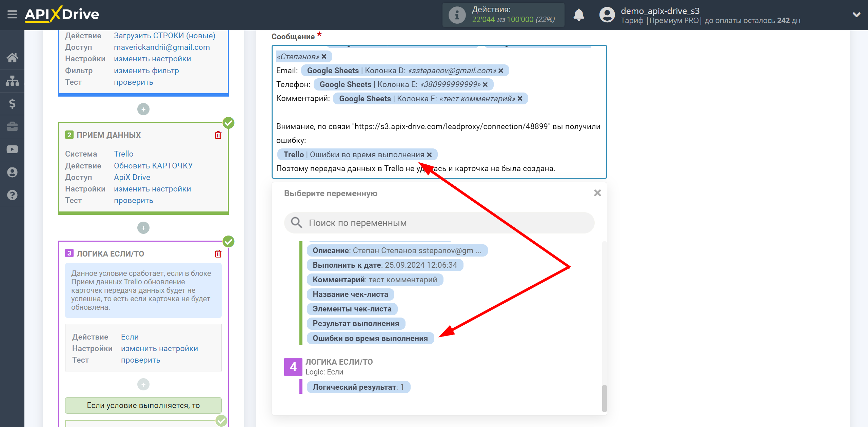The image size is (868, 427).
Task: Select variable Ошибки во время выполнения
Action: click(x=370, y=338)
